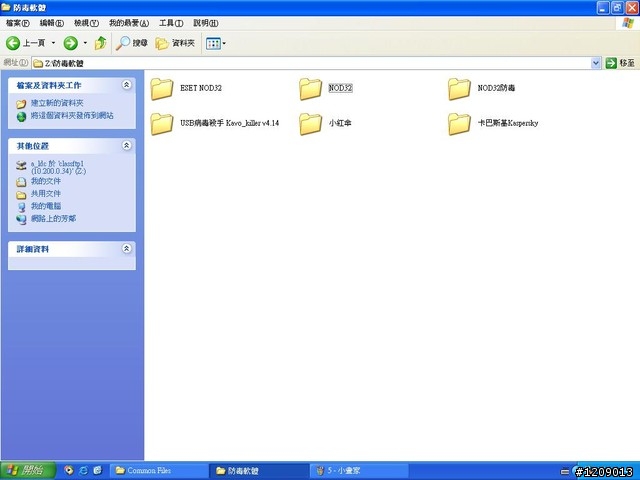The height and width of the screenshot is (480, 640).
Task: Click the network drive icon in 其他位置
Action: [21, 165]
